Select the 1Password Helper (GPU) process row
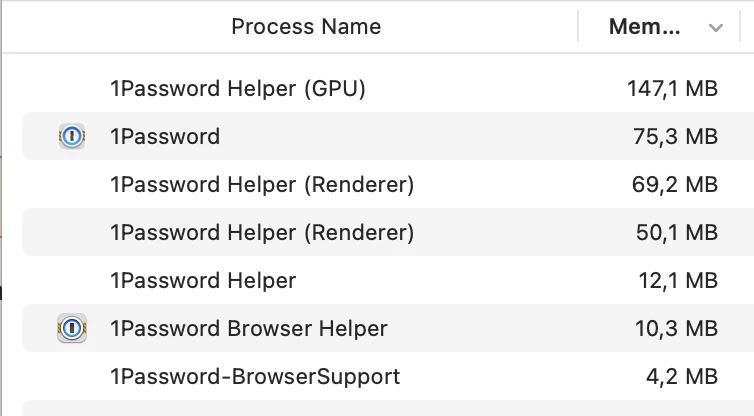The height and width of the screenshot is (416, 754). [x=388, y=88]
